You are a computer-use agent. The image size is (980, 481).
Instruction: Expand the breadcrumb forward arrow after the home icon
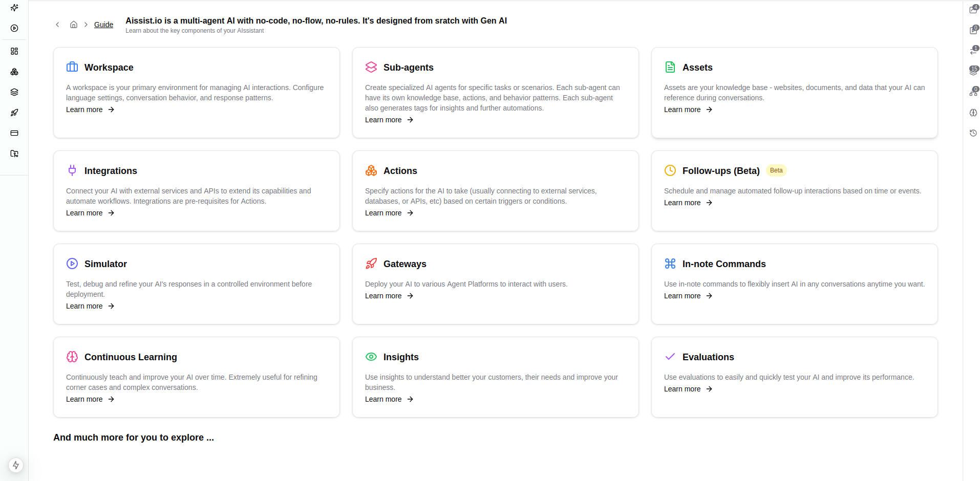tap(86, 24)
